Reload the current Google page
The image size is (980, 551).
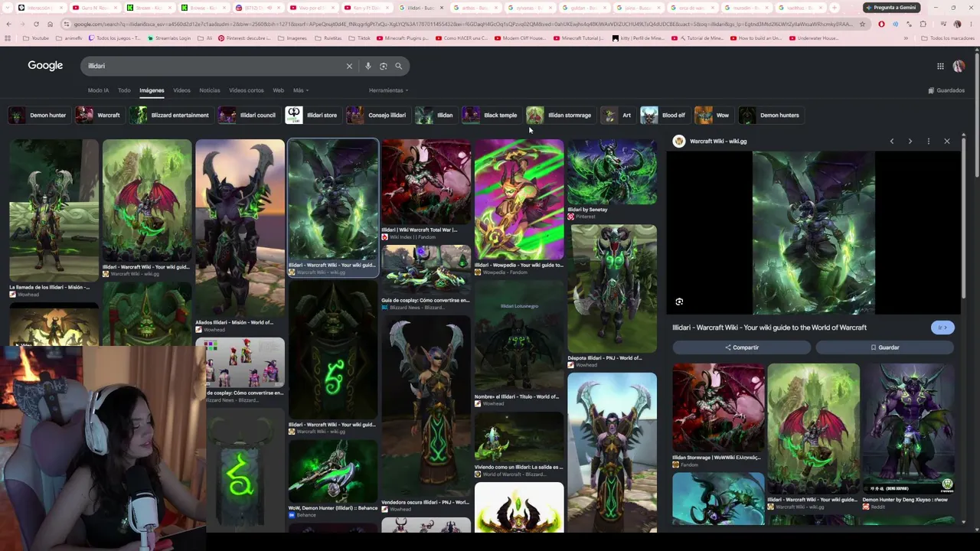coord(36,24)
